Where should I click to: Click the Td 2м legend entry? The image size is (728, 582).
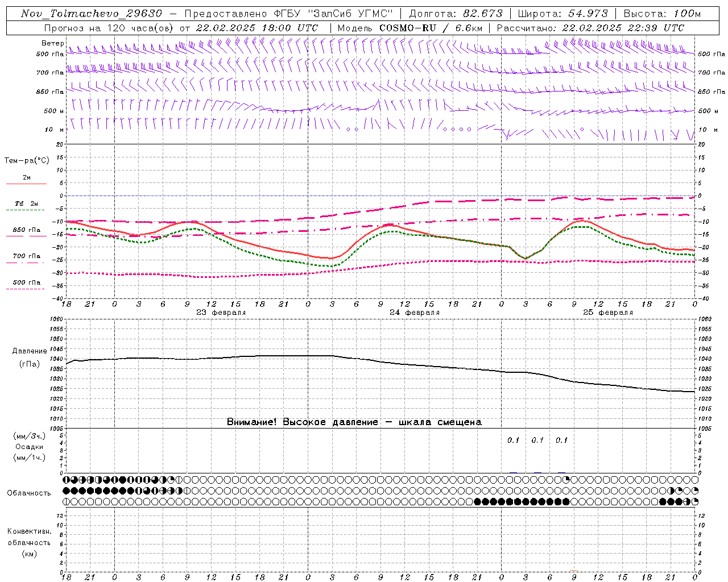pyautogui.click(x=27, y=203)
